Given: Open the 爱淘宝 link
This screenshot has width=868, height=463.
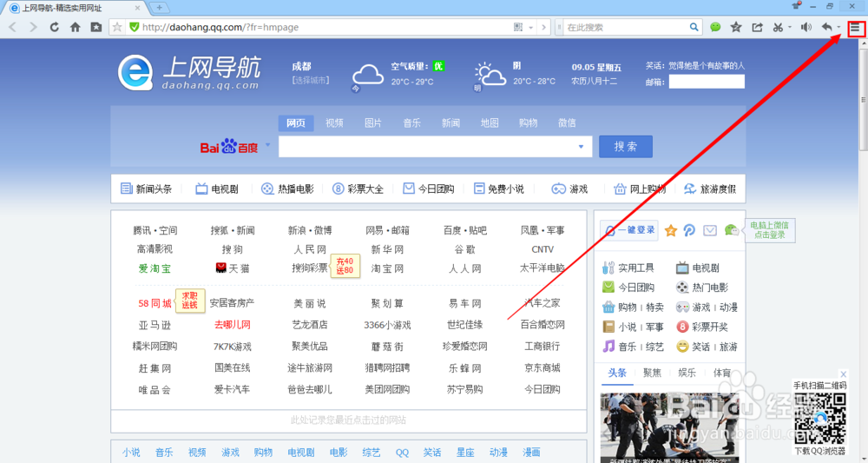Looking at the screenshot, I should (155, 268).
